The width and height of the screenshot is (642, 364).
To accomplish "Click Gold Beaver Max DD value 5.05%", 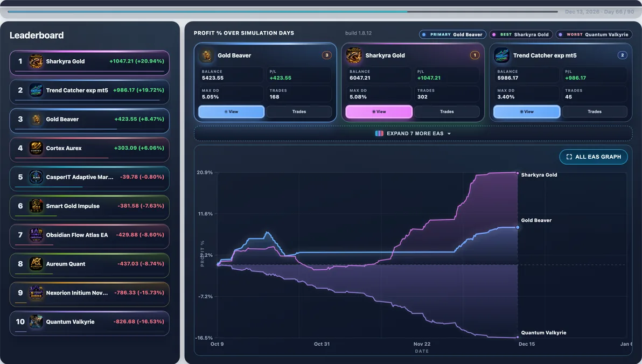I will pos(210,97).
